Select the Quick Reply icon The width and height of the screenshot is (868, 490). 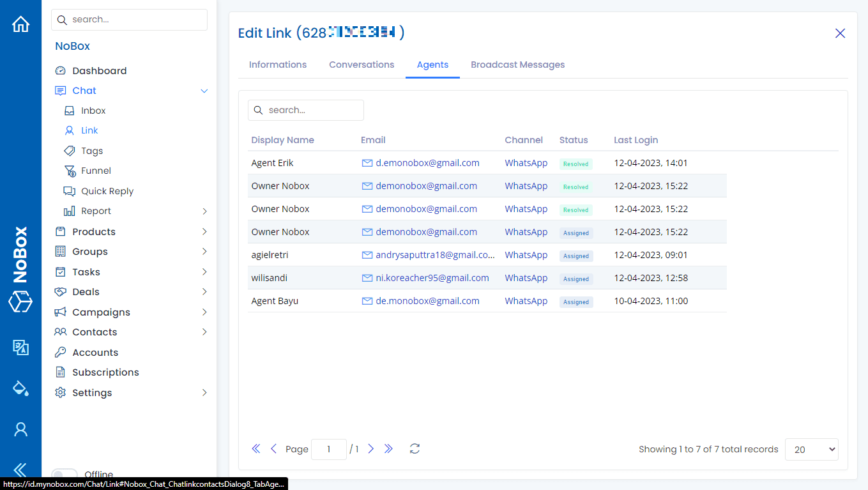coord(68,190)
